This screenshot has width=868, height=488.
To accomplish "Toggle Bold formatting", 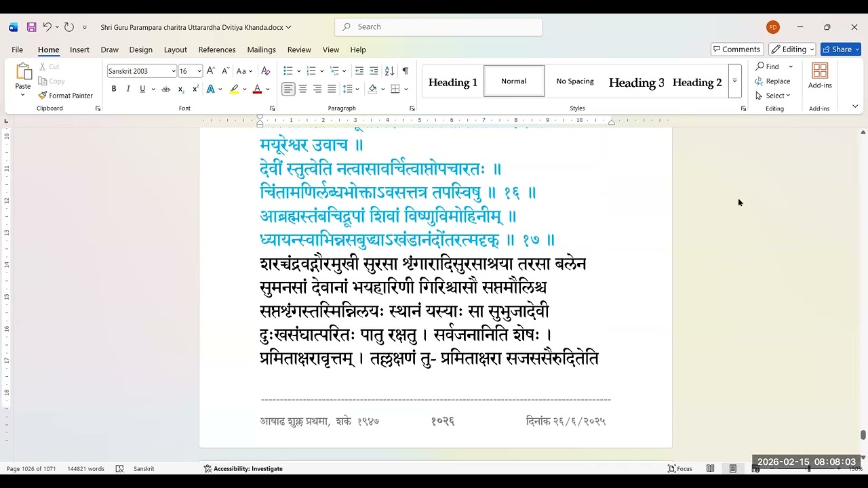I will [114, 89].
